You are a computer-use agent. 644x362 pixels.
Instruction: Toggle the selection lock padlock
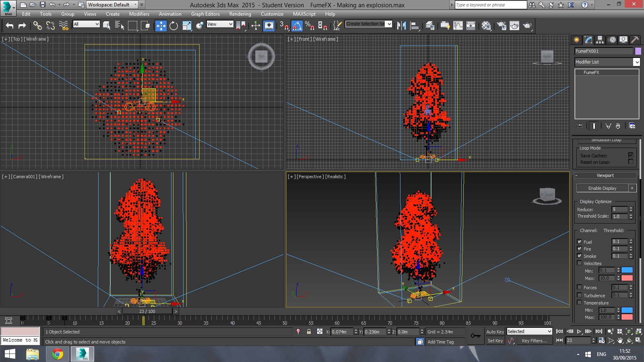coord(309,332)
